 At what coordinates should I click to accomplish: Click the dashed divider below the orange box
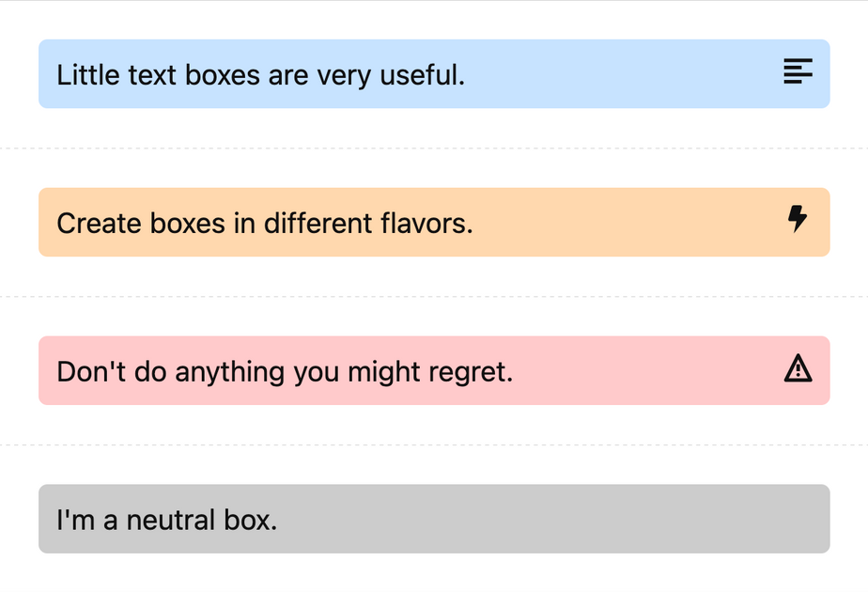coord(434,297)
